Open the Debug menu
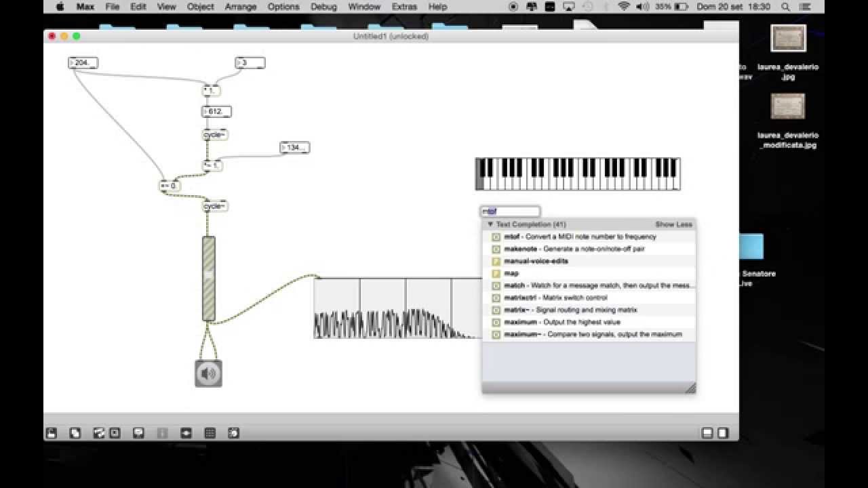 click(323, 7)
